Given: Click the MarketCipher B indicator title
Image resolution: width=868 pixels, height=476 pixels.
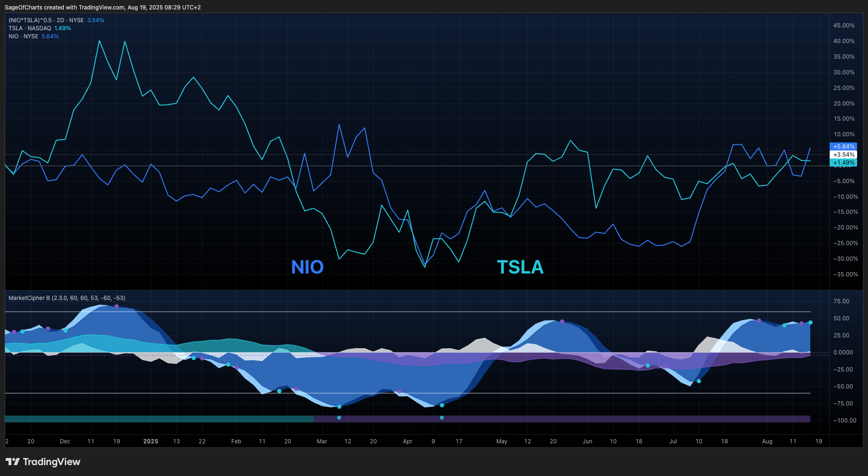Looking at the screenshot, I should (x=67, y=298).
